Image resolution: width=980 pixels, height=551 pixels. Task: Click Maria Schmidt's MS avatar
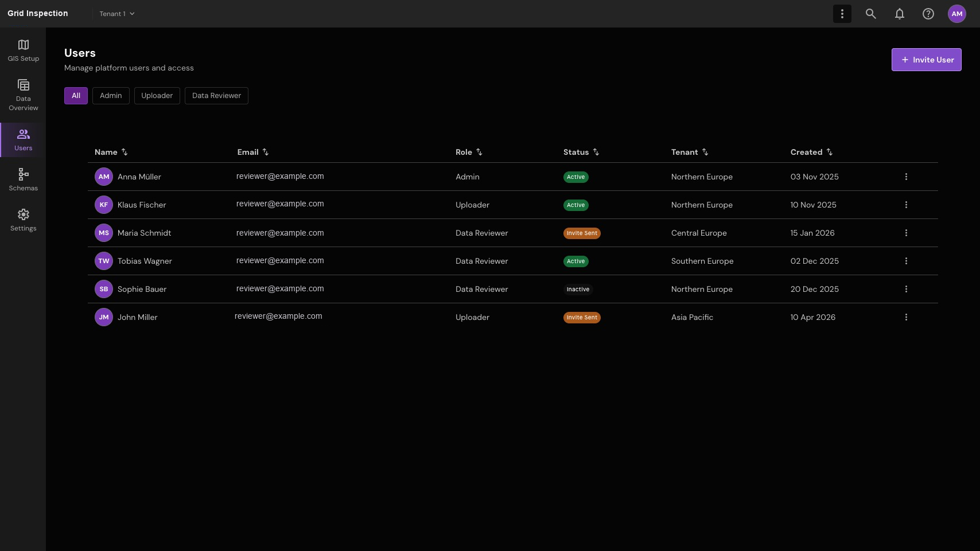[x=104, y=233]
